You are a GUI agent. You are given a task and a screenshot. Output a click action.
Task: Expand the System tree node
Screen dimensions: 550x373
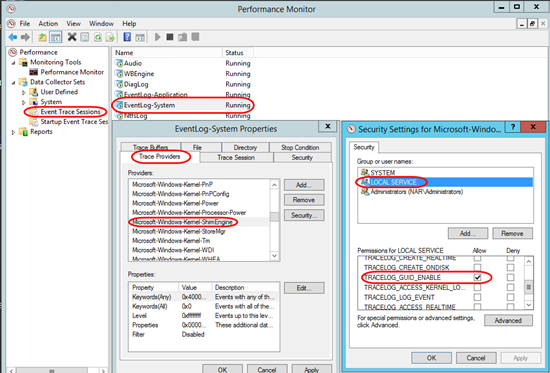24,102
